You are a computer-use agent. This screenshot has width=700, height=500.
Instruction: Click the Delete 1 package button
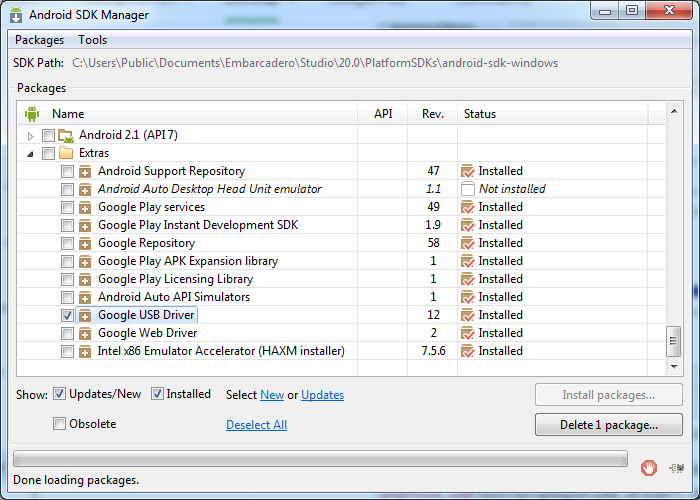coord(608,425)
